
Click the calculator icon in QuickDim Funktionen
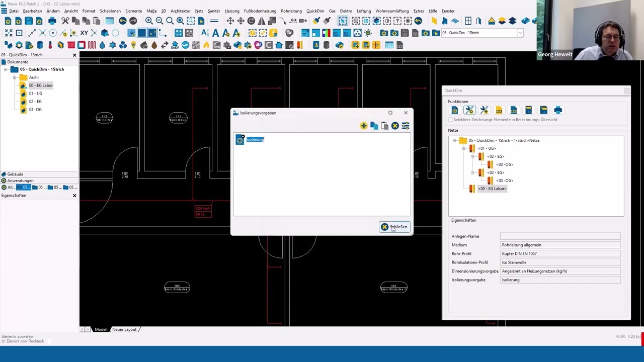[528, 110]
